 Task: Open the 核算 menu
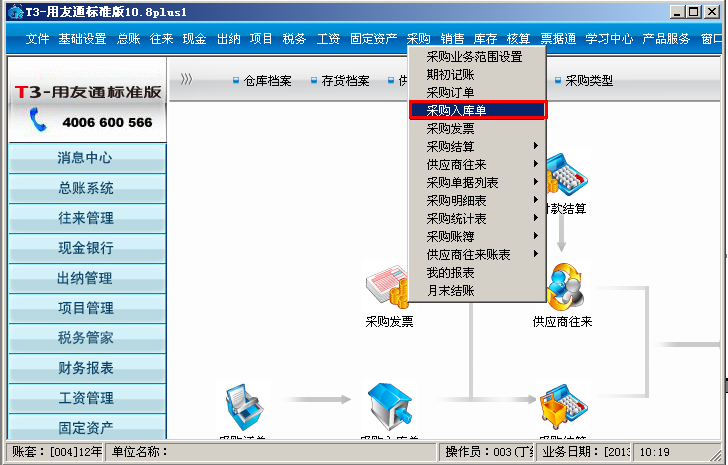(518, 39)
